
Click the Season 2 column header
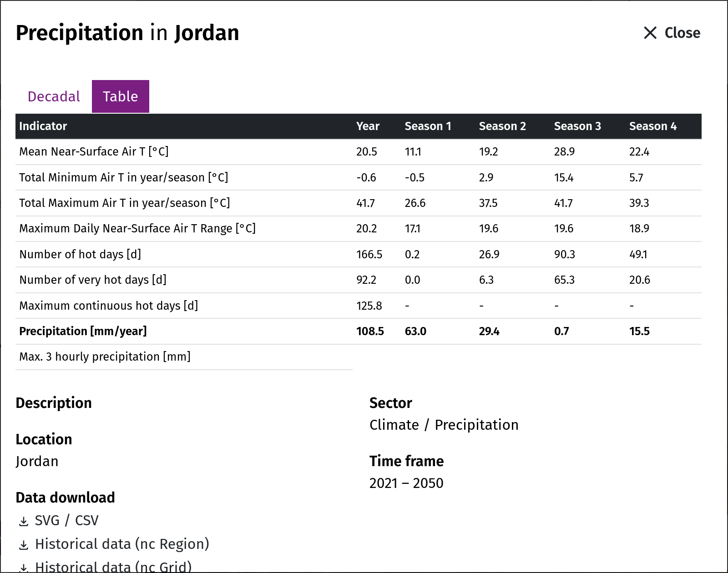coord(502,126)
